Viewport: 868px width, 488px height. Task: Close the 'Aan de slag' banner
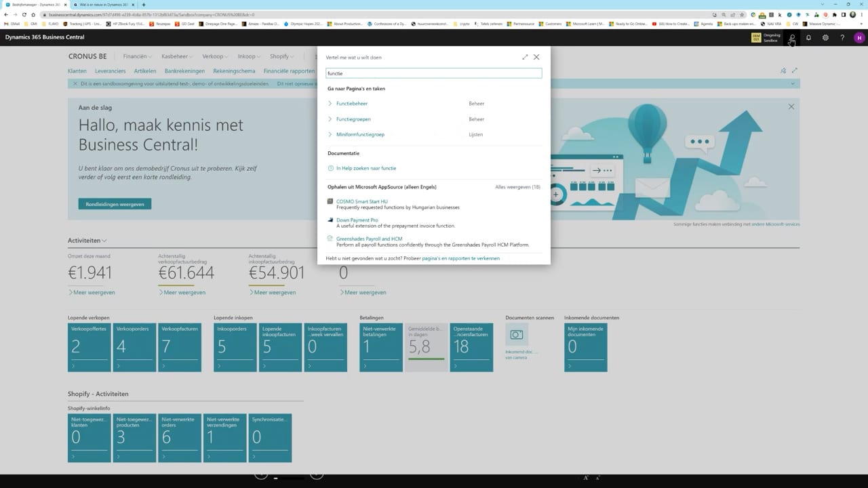point(791,107)
